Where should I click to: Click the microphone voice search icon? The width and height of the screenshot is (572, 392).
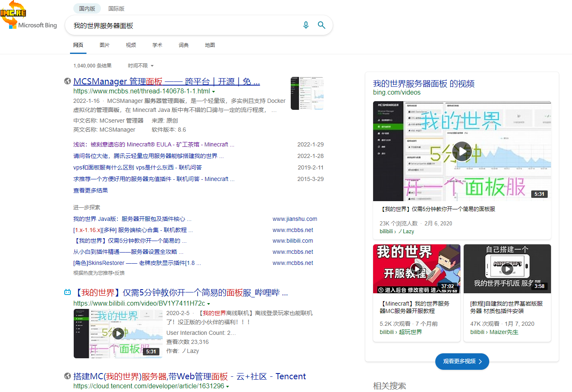pos(306,25)
